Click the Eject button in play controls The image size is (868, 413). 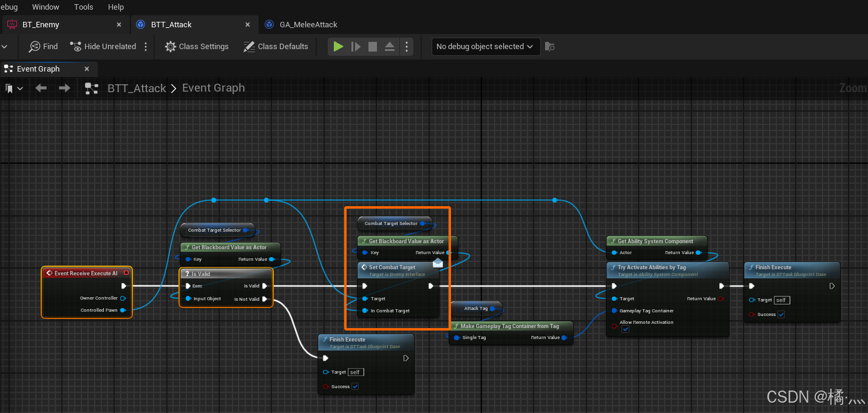pyautogui.click(x=390, y=47)
